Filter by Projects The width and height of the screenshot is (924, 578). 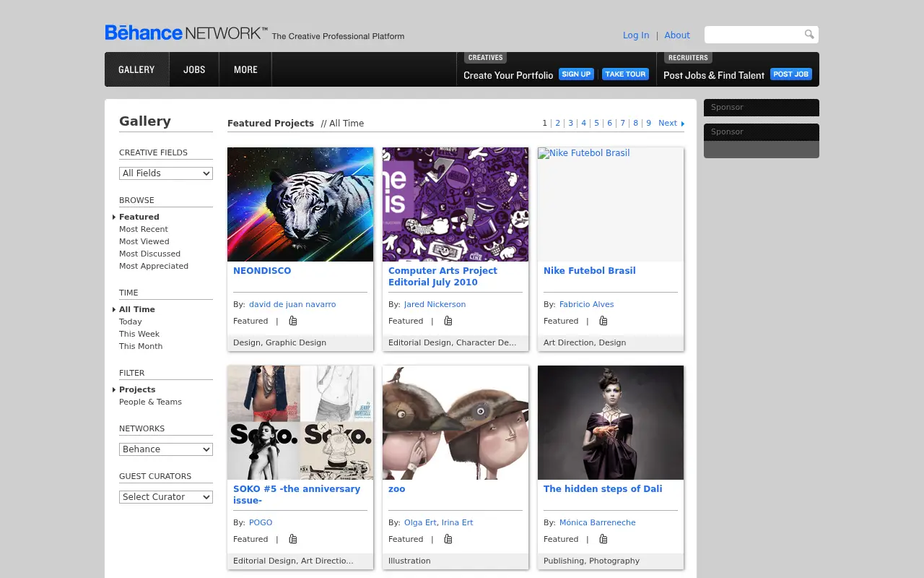pos(137,389)
